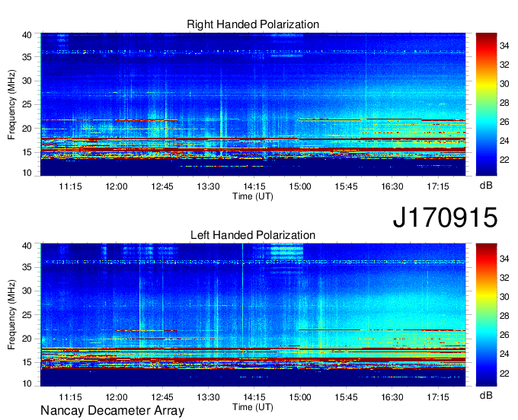Click the 20 MHz tick of Right Handed plot

pos(27,129)
